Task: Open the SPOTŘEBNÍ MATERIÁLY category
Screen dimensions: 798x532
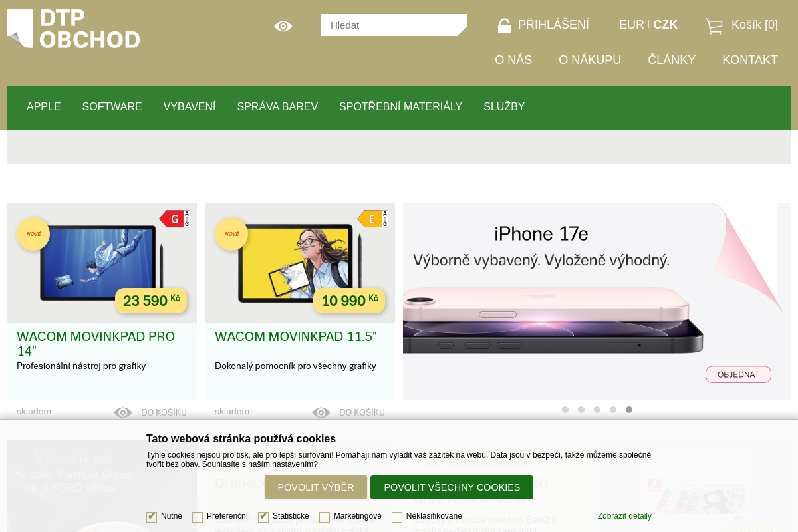Action: [400, 106]
